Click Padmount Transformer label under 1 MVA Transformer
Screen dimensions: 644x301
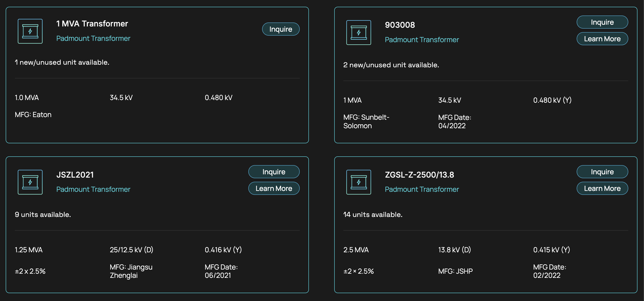click(93, 38)
